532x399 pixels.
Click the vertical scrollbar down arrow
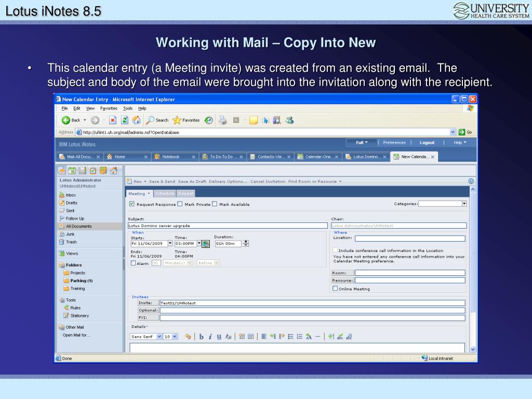473,349
